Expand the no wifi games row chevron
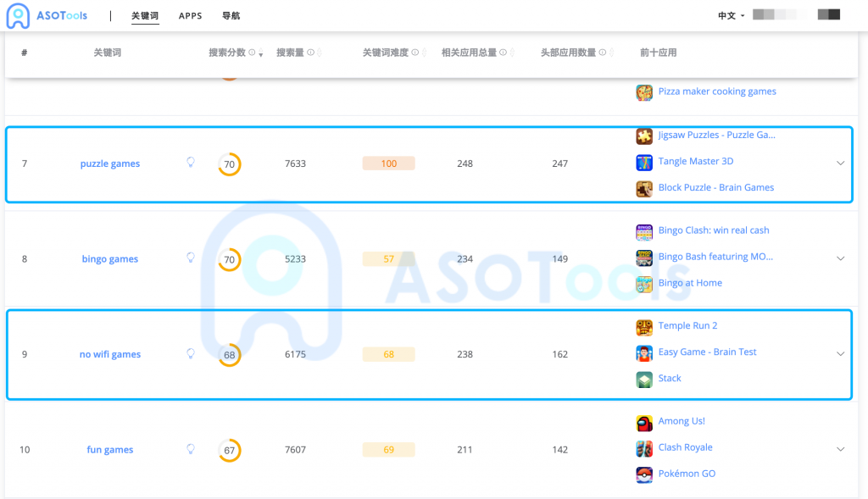 pos(840,353)
